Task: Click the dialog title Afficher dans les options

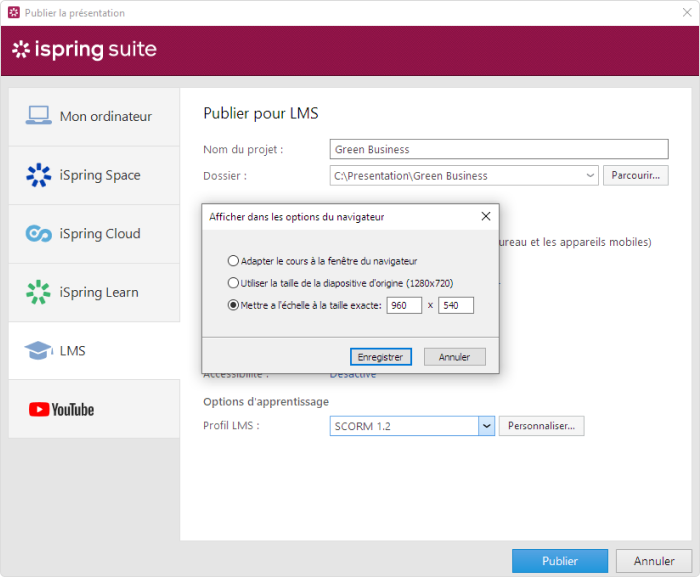Action: pyautogui.click(x=296, y=217)
